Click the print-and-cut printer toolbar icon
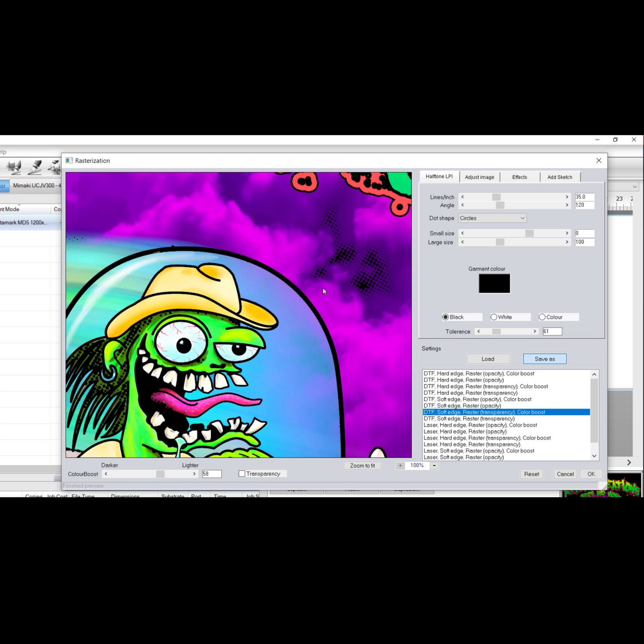The height and width of the screenshot is (644, 644). pyautogui.click(x=14, y=167)
